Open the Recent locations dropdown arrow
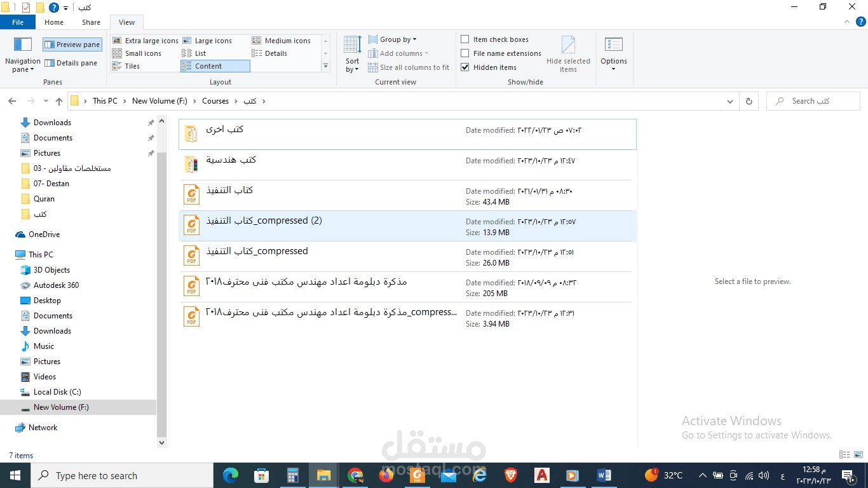Image resolution: width=868 pixels, height=488 pixels. [x=46, y=101]
